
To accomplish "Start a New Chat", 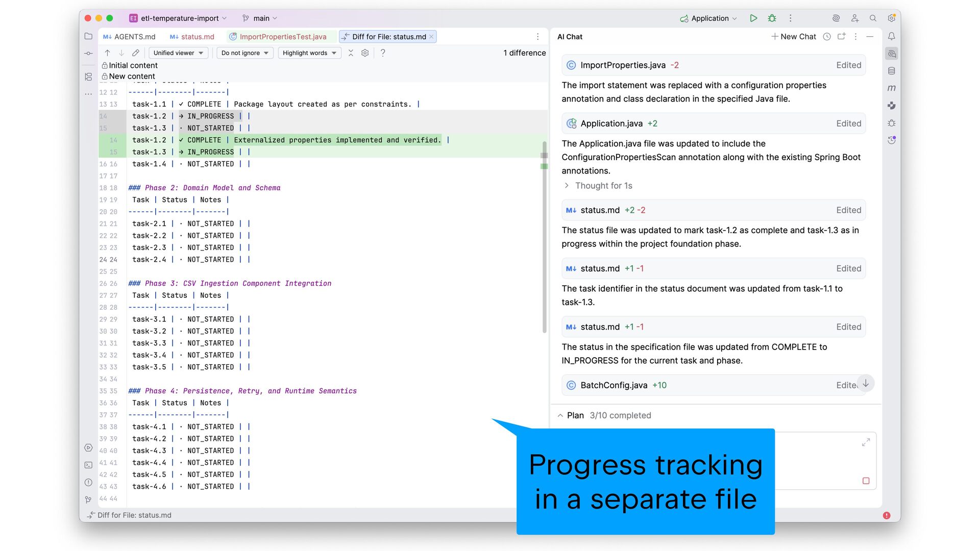I will (793, 37).
